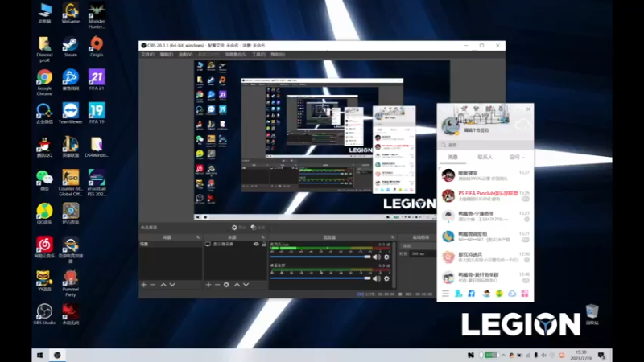This screenshot has width=644, height=362.
Task: Remove the selected scene with the minus icon
Action: (x=153, y=285)
